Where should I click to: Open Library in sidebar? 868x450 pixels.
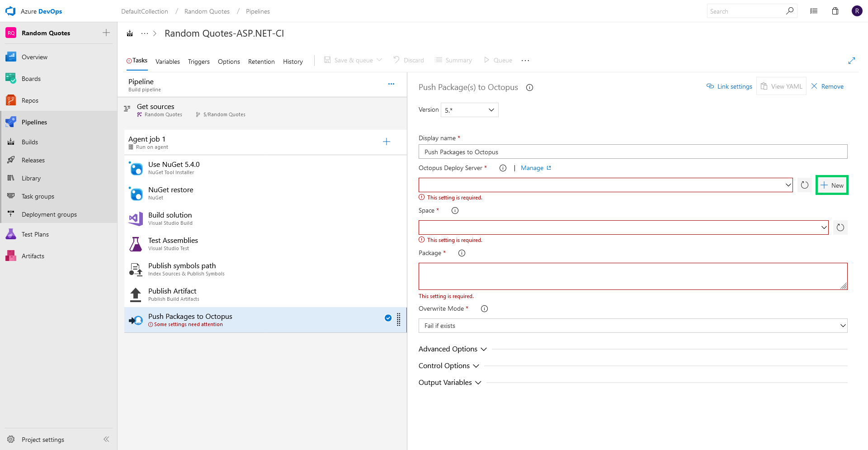(31, 178)
